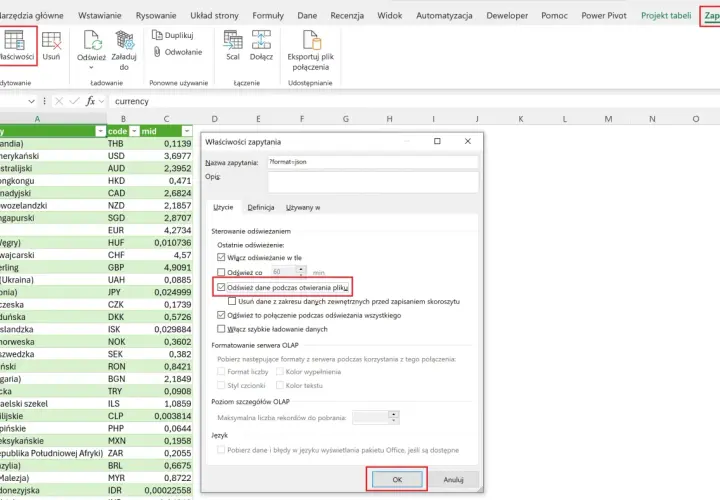Open query Właściwości in ribbon
This screenshot has width=720, height=500.
tap(17, 46)
